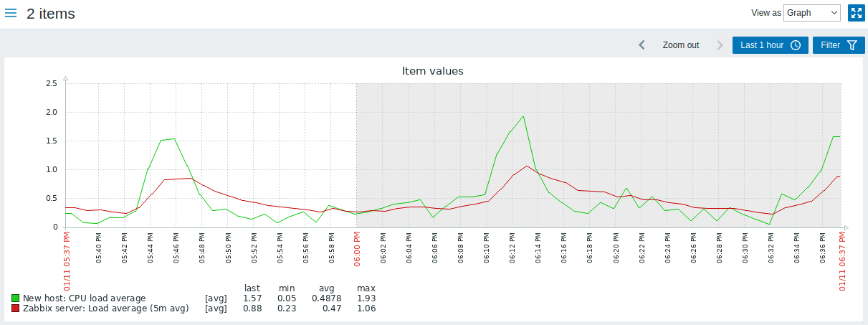Click the Item values graph title

(432, 71)
